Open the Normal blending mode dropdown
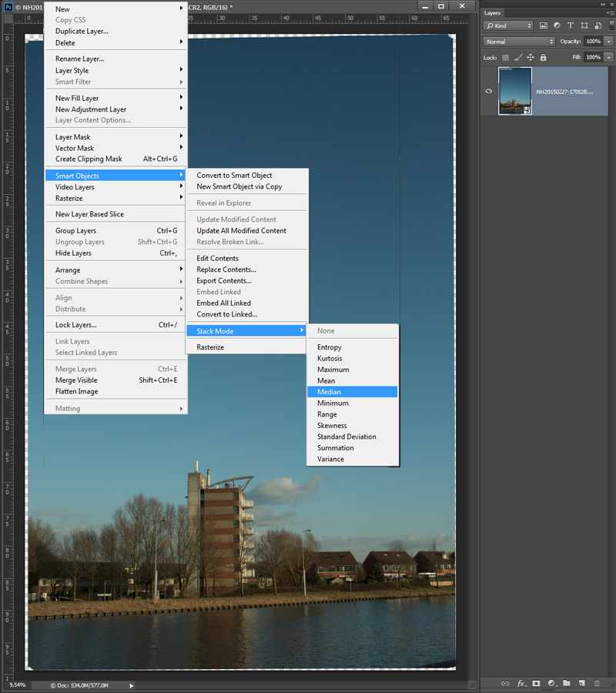Image resolution: width=616 pixels, height=693 pixels. (x=519, y=42)
